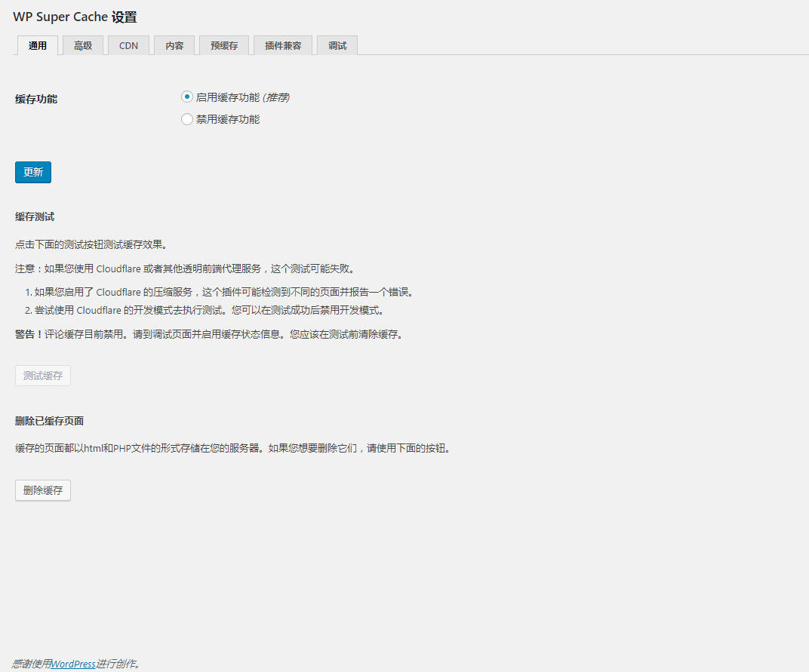Open the WordPress link in the footer

(x=73, y=664)
